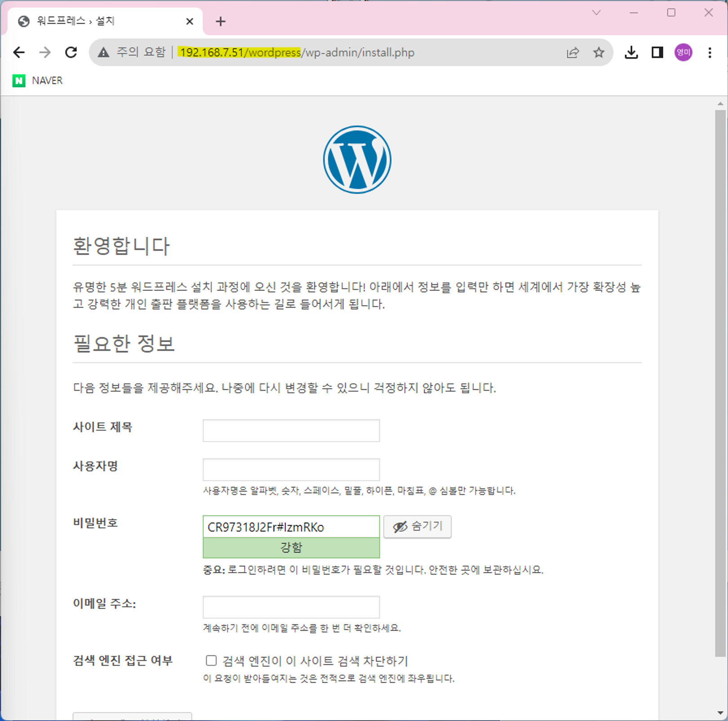Open a new browser tab

point(221,21)
